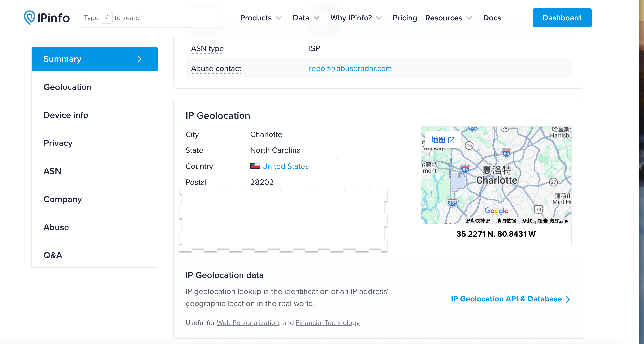Open map in new window icon
This screenshot has height=344, width=644.
tap(451, 140)
